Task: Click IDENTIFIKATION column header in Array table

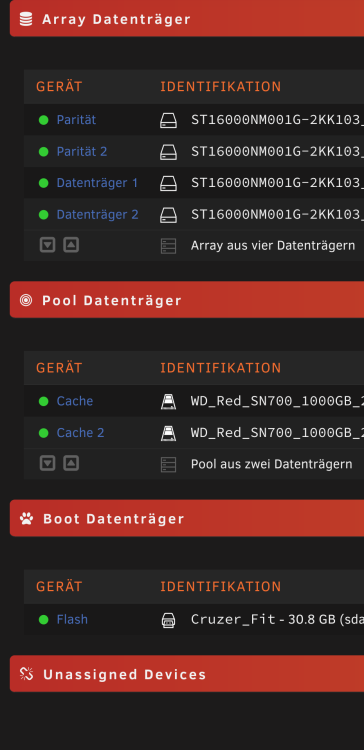Action: point(221,87)
